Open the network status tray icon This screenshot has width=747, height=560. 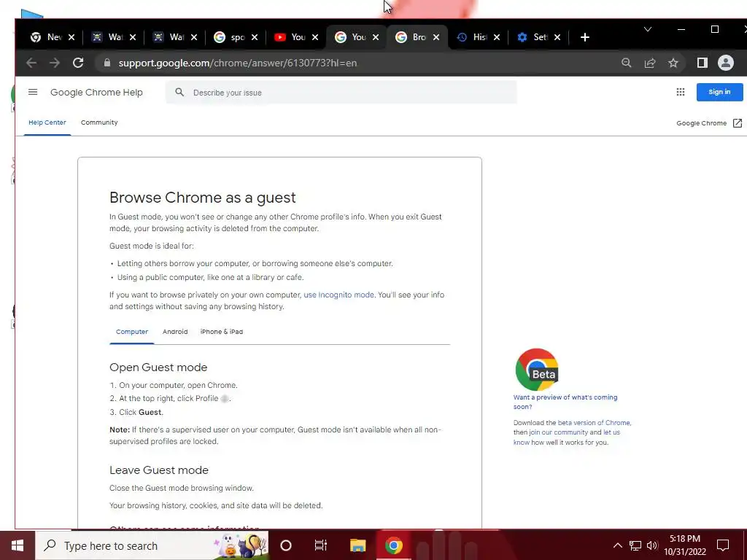pos(635,545)
